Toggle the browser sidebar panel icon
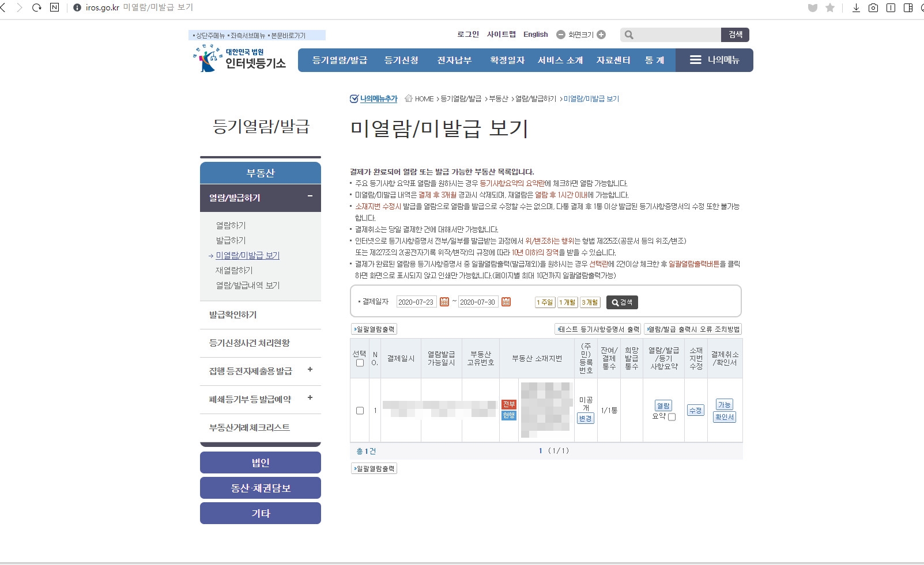The image size is (924, 565). [x=908, y=7]
